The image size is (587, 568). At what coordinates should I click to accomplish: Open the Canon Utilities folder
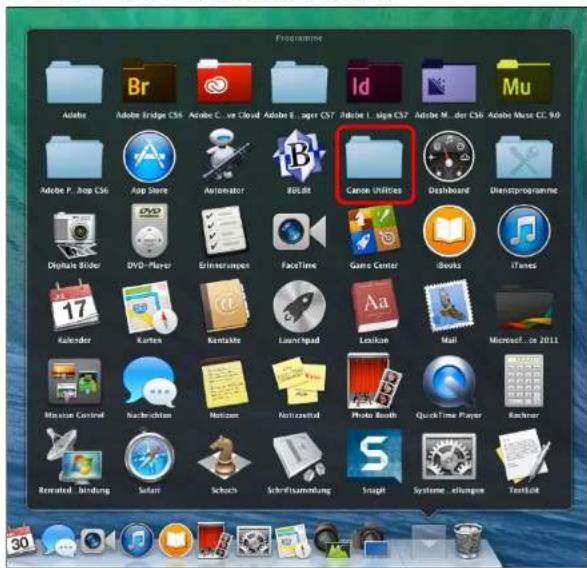pyautogui.click(x=374, y=157)
